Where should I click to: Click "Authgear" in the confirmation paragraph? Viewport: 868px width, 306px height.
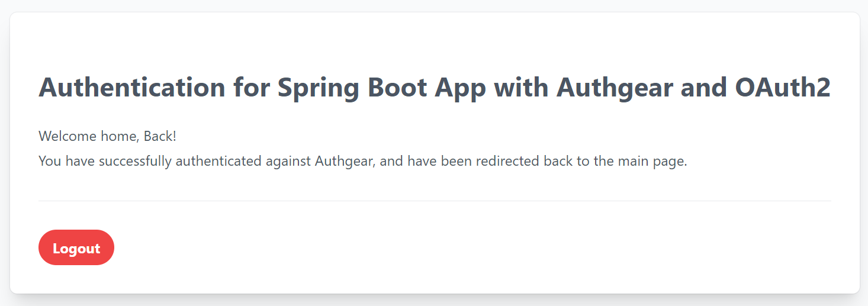[x=345, y=161]
